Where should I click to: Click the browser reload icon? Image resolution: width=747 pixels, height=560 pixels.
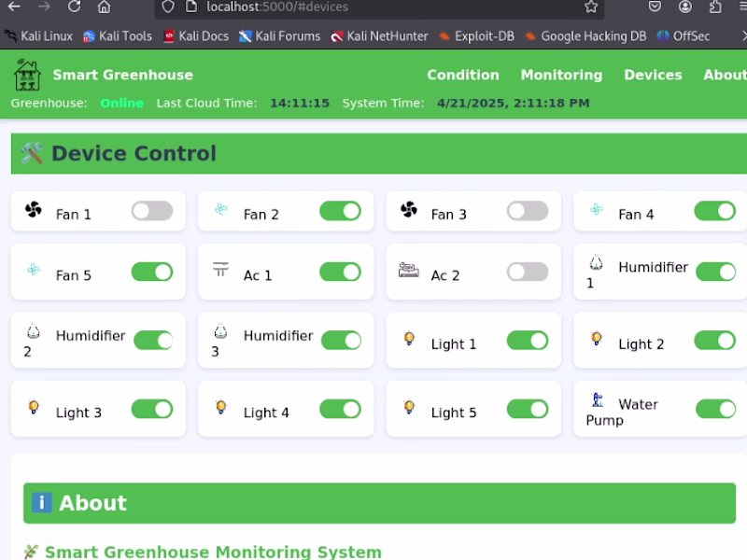74,7
